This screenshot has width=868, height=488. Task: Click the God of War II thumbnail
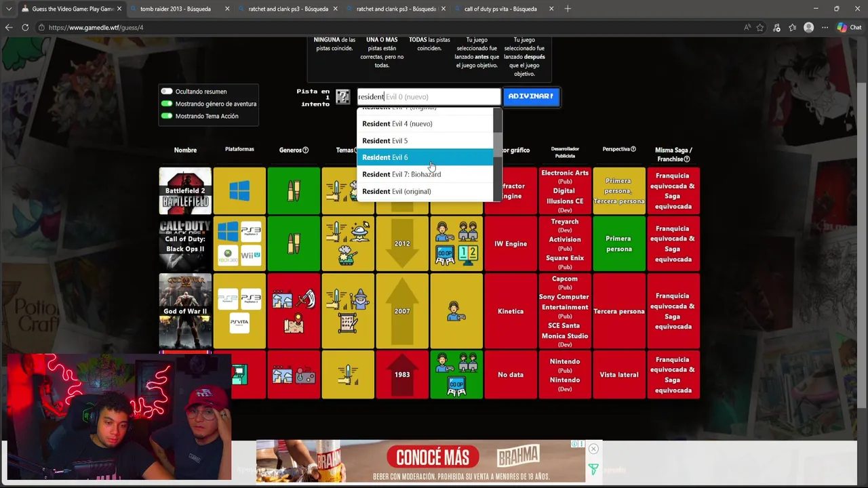coord(185,311)
